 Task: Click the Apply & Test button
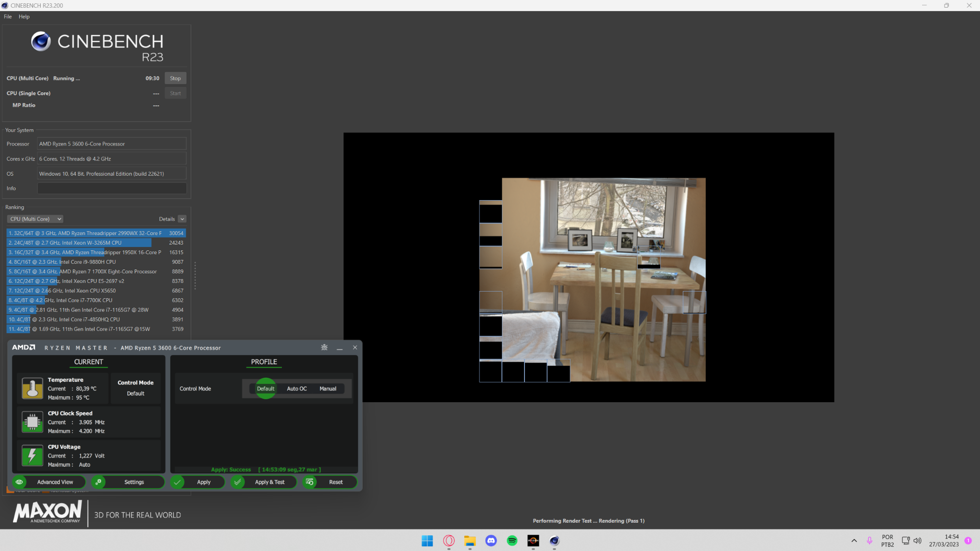264,482
